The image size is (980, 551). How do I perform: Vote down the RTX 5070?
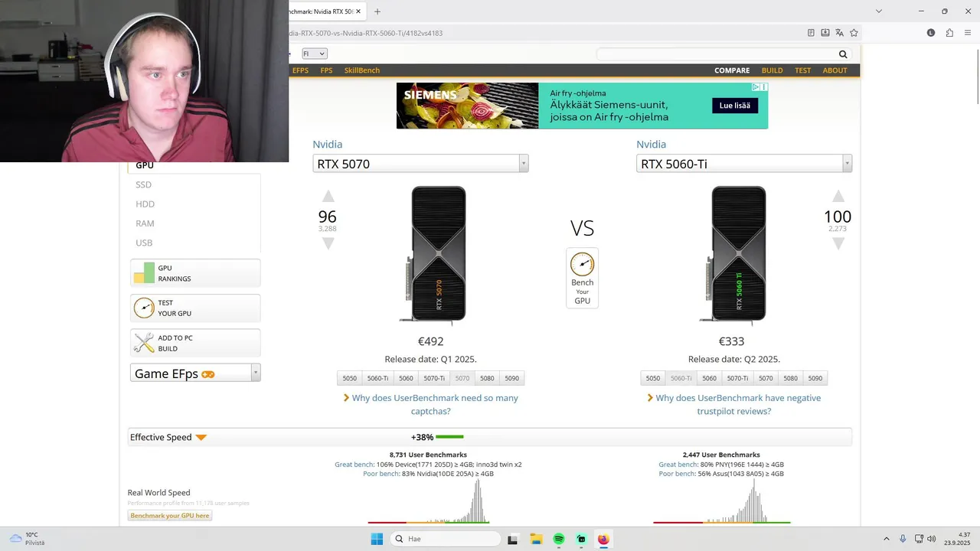(328, 243)
